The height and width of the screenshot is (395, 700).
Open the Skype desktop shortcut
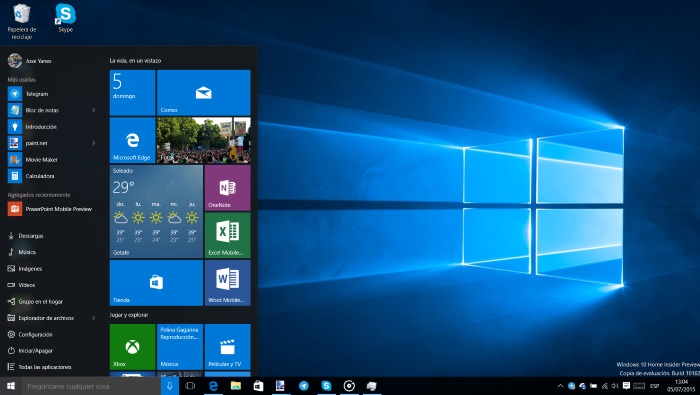pyautogui.click(x=65, y=18)
